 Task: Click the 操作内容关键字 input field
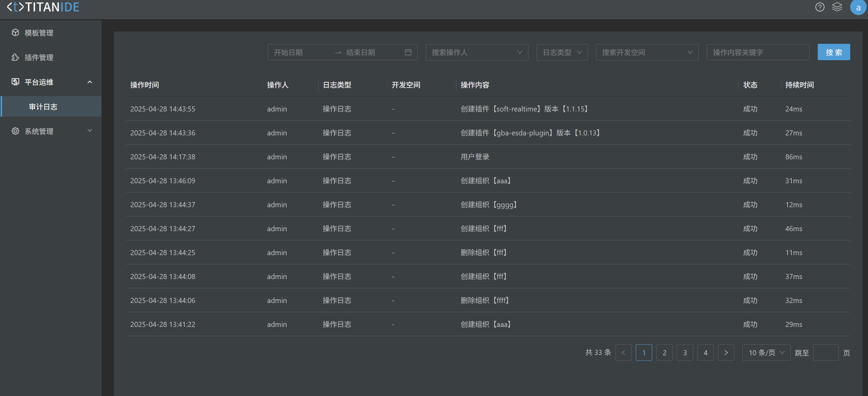tap(758, 52)
